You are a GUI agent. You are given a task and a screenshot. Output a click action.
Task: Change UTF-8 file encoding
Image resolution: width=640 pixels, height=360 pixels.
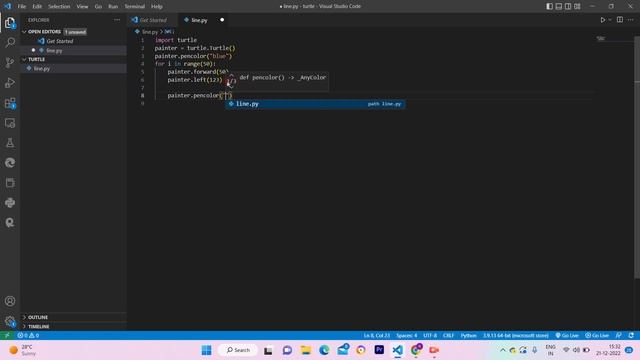pyautogui.click(x=430, y=336)
